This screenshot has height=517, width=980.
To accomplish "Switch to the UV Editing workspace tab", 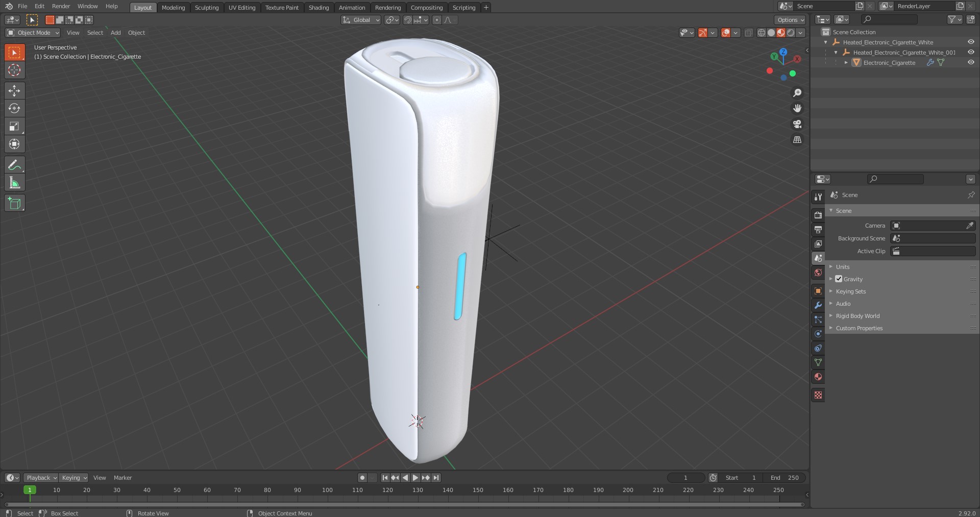I will pyautogui.click(x=242, y=7).
